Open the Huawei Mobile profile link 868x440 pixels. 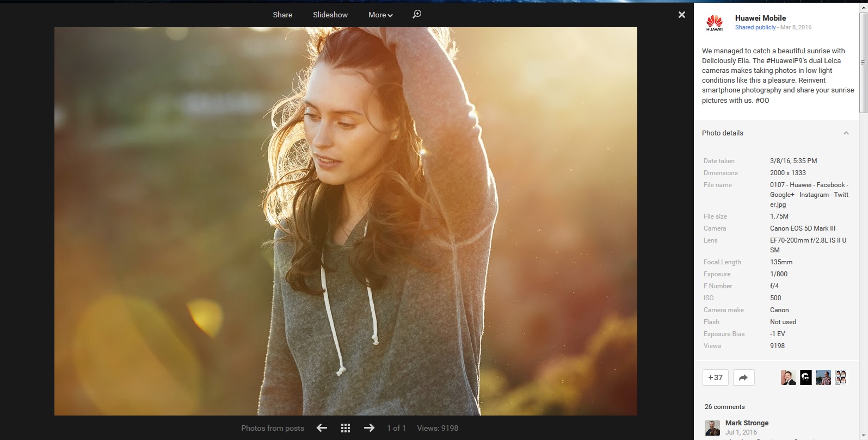point(760,18)
